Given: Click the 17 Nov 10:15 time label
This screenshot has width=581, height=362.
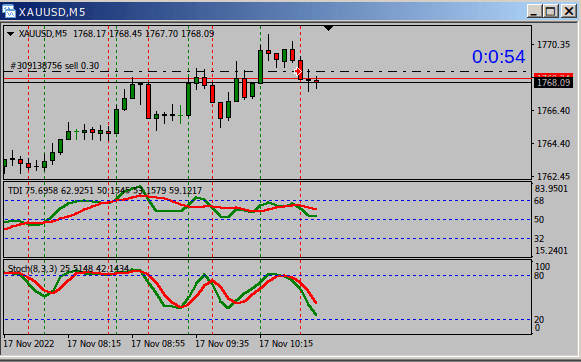Looking at the screenshot, I should tap(286, 343).
